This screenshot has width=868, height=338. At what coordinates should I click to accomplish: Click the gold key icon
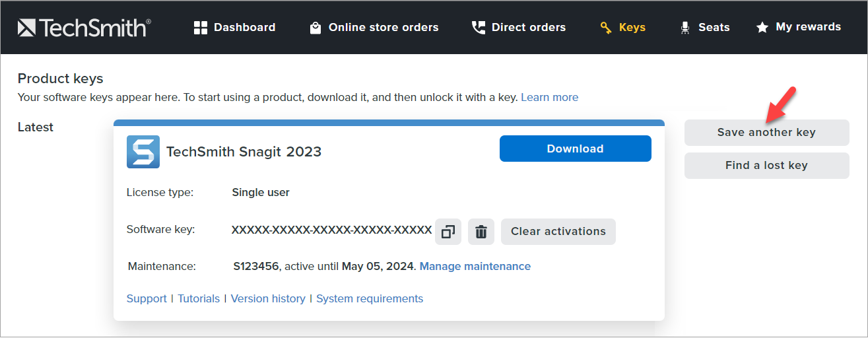coord(606,28)
